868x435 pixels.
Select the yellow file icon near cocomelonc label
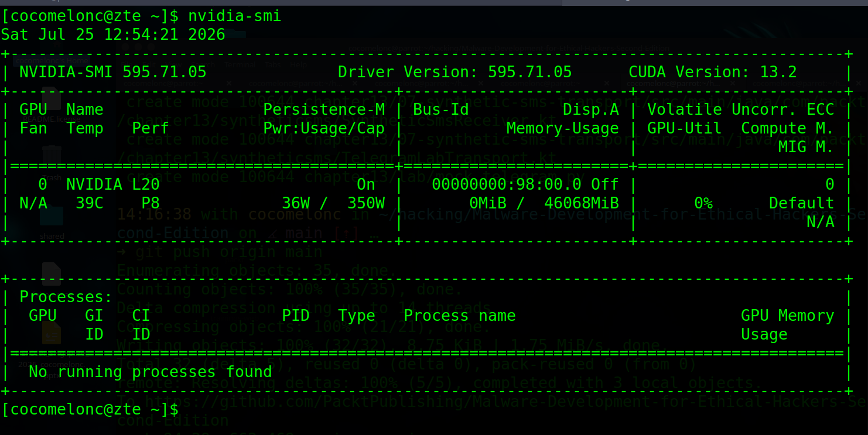tap(52, 334)
